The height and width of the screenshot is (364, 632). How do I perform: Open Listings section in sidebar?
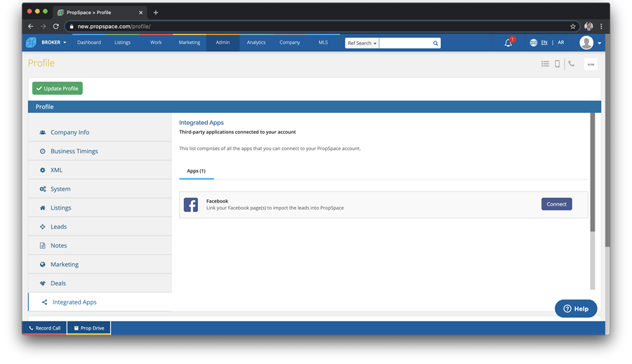pos(100,208)
